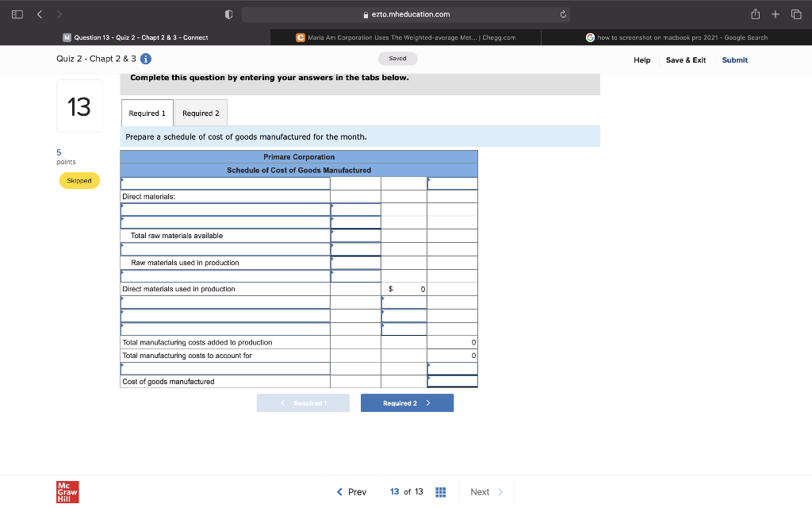Click the yellow Skipped badge

[x=79, y=181]
